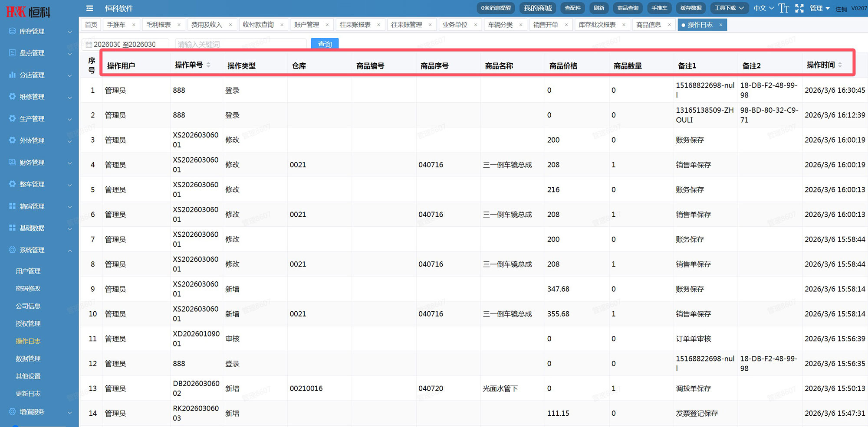Open the 手推车 shortcut in top toolbar
Viewport: 868px width, 427px height.
coord(659,8)
